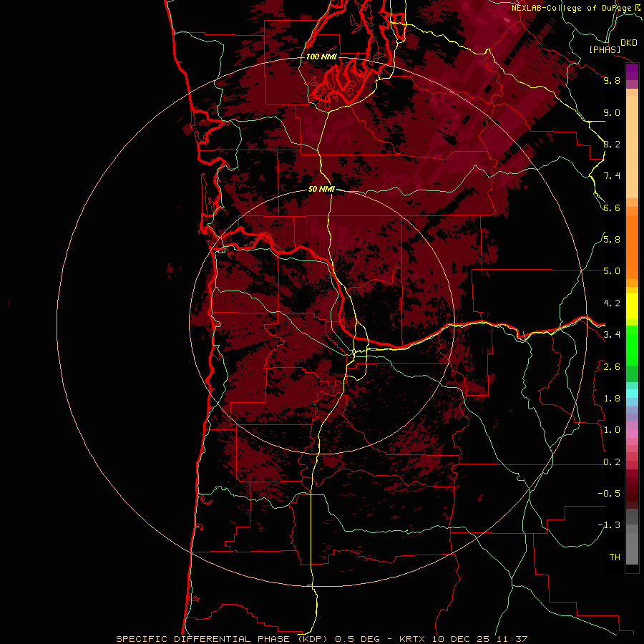Viewport: 644px width, 644px height.
Task: Pick the bright green band of the color scale
Action: tap(632, 346)
